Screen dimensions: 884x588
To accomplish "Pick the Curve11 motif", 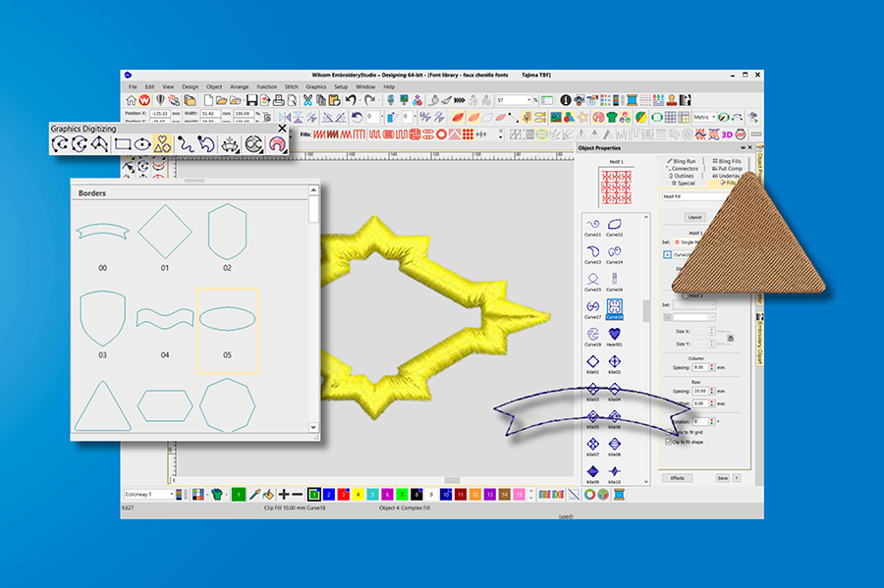I will [x=592, y=225].
